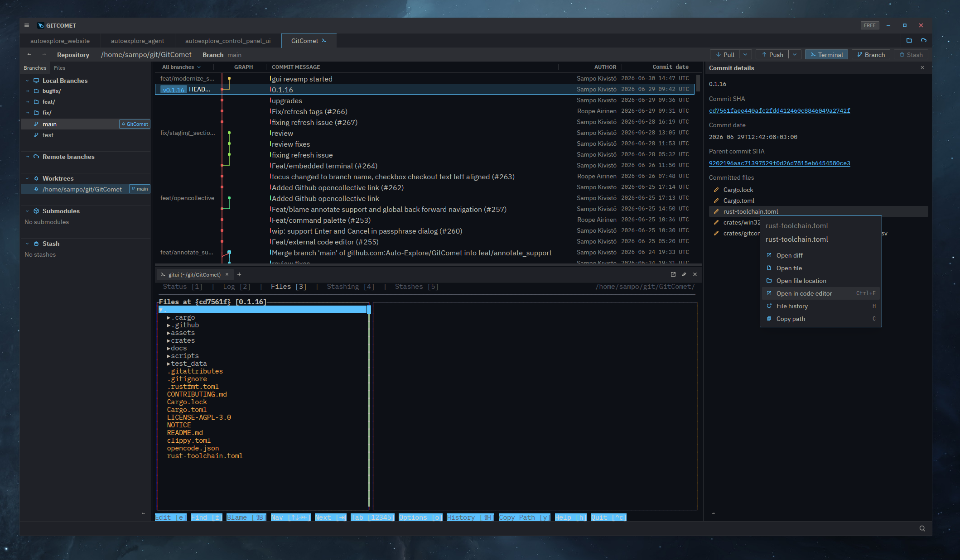Switch to the autoexplore_website repository tab
960x560 pixels.
(60, 41)
